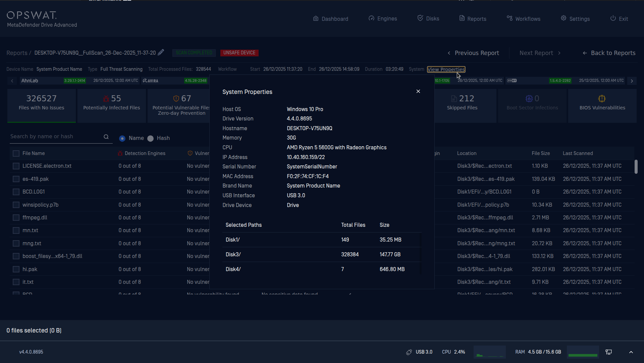Click the Skipped Files tile icon
The width and height of the screenshot is (644, 363).
(x=454, y=98)
